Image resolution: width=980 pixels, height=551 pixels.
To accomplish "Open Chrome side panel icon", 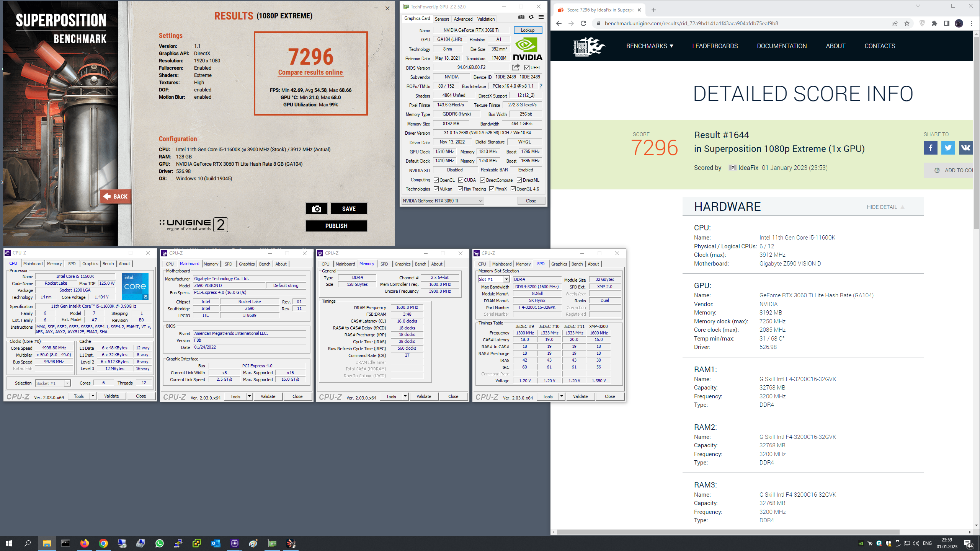I will coord(947,23).
